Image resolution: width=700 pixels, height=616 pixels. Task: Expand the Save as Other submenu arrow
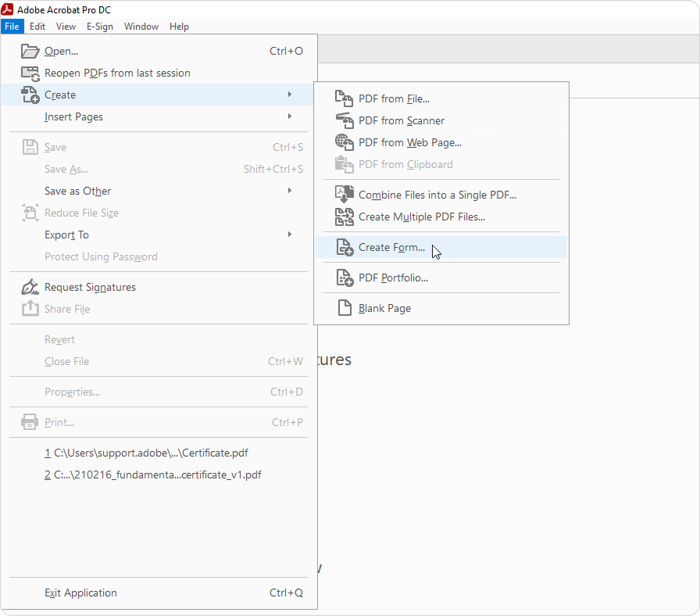point(290,191)
